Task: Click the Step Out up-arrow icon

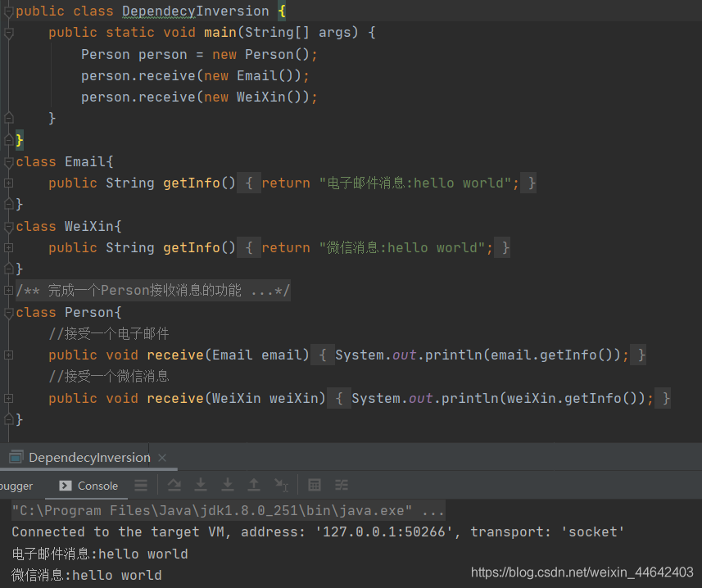Action: (x=254, y=485)
